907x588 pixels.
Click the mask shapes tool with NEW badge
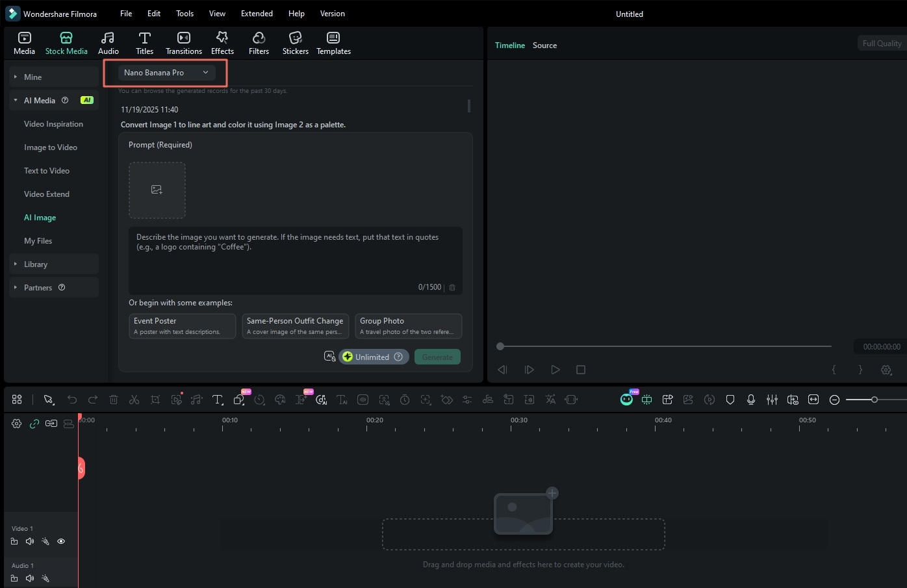[239, 400]
